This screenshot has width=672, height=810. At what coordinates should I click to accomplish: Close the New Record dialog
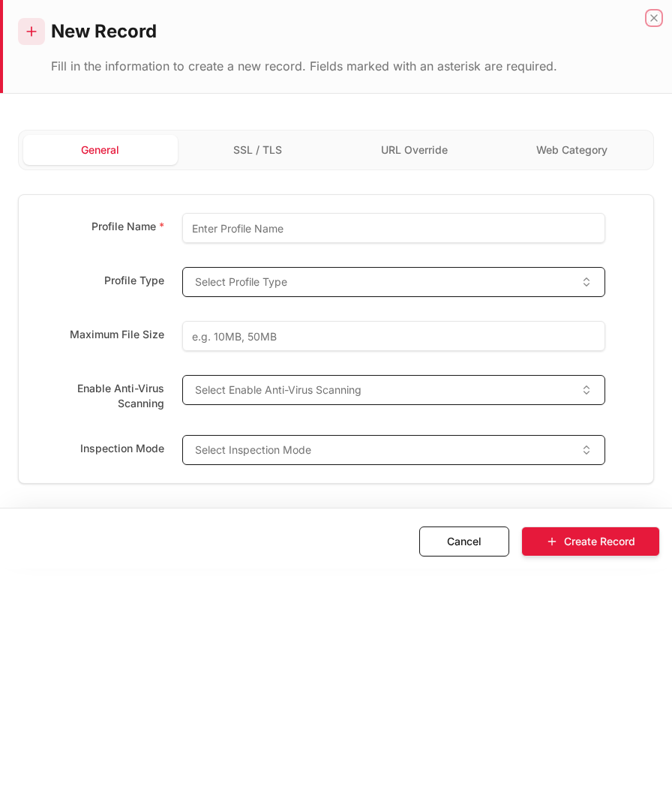pyautogui.click(x=653, y=18)
